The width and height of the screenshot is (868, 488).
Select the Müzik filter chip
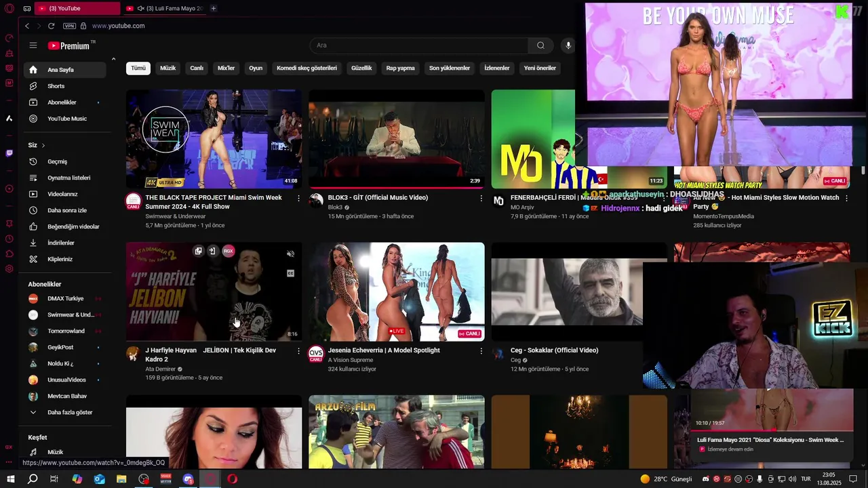(167, 68)
